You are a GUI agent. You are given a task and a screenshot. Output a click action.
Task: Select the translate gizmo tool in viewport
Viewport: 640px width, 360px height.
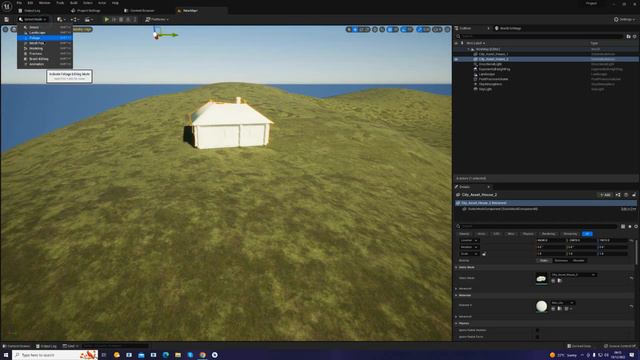(x=355, y=29)
